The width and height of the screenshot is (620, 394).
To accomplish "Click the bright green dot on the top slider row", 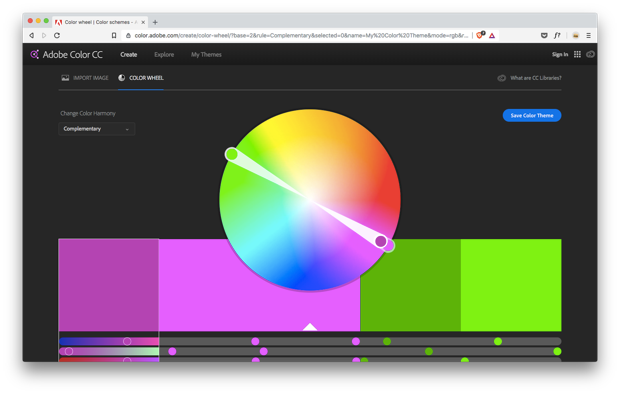I will [x=498, y=341].
